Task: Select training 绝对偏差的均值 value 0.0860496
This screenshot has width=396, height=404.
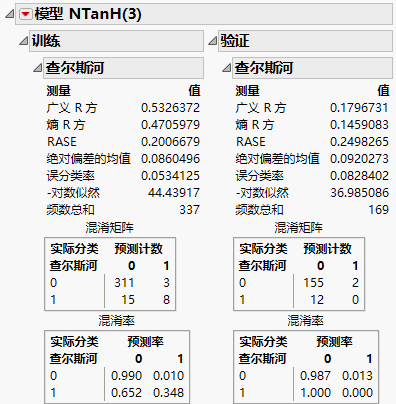Action: pos(170,159)
